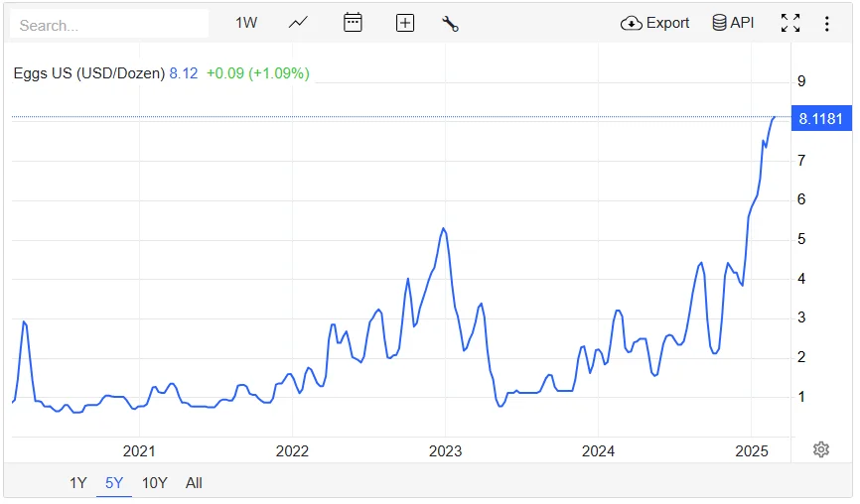Viewport: 860px width, 504px height.
Task: Click the Search input field
Action: click(109, 24)
